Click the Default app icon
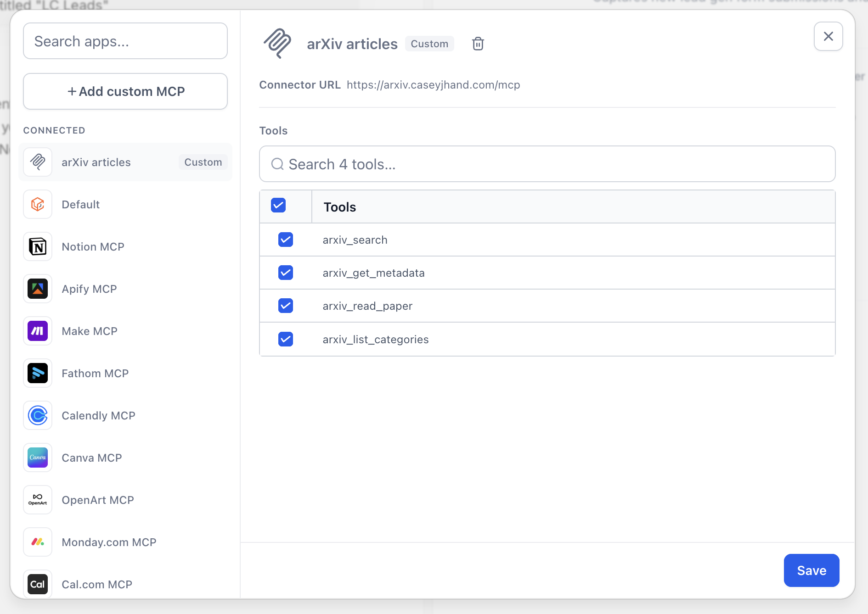The width and height of the screenshot is (868, 614). tap(38, 204)
